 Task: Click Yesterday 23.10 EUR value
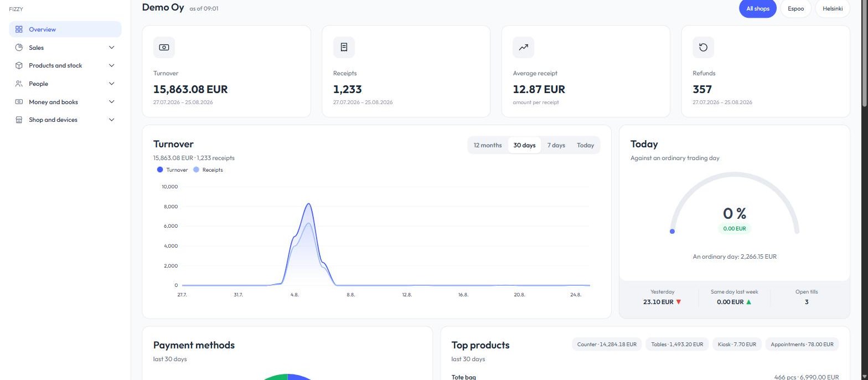click(x=658, y=302)
